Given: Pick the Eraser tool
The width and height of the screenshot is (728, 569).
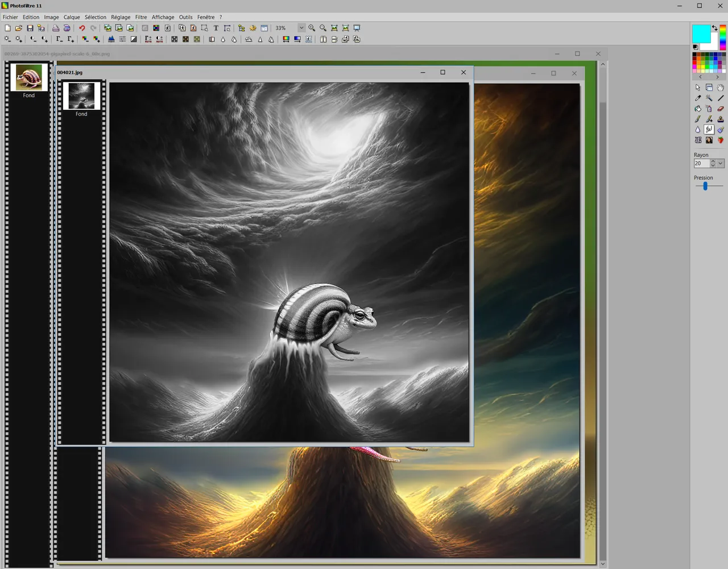Looking at the screenshot, I should click(x=721, y=109).
